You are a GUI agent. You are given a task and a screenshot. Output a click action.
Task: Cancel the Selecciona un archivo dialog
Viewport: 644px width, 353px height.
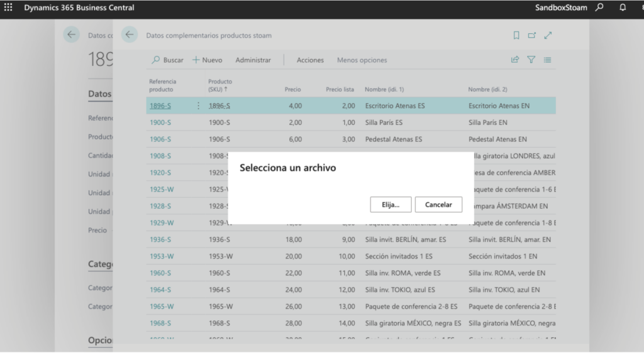[x=438, y=205]
